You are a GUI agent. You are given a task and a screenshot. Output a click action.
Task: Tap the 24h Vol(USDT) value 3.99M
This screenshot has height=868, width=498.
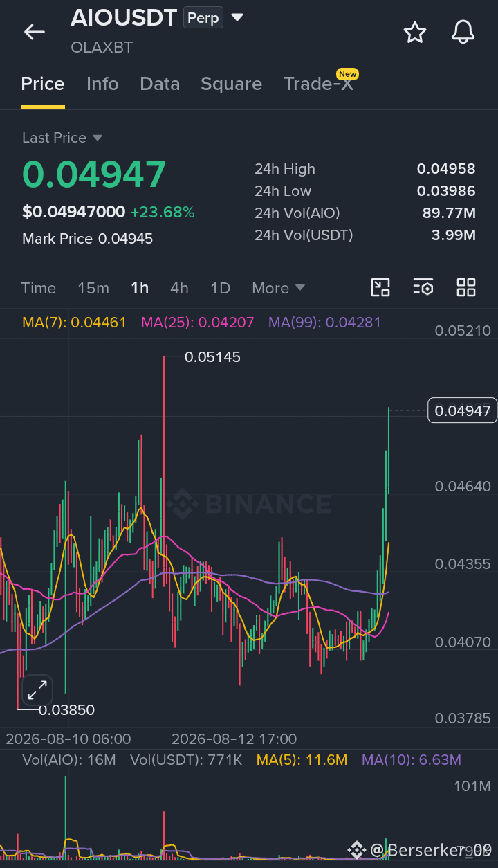(454, 235)
